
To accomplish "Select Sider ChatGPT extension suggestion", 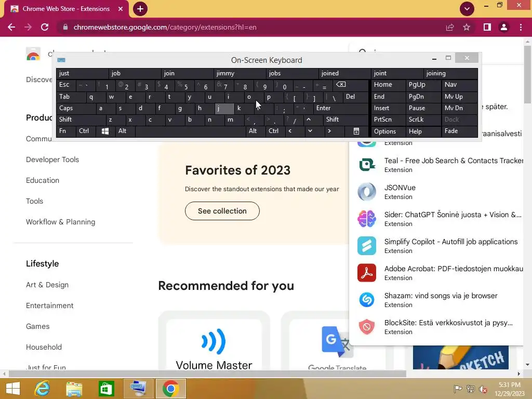I will [x=436, y=219].
